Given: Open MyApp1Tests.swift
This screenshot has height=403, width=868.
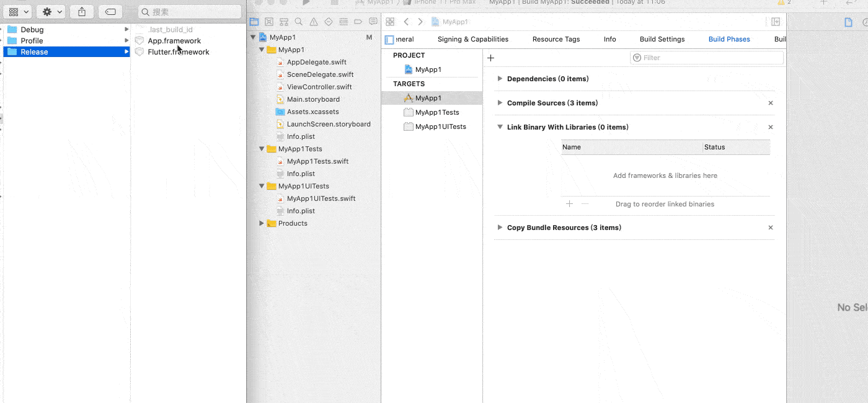Looking at the screenshot, I should 317,161.
